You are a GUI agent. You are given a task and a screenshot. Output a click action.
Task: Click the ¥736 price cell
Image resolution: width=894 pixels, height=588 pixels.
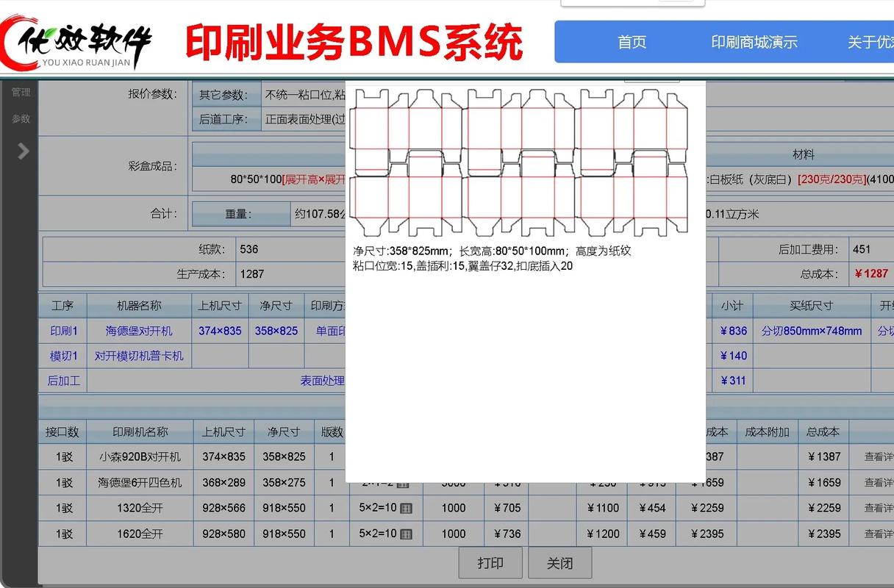507,534
